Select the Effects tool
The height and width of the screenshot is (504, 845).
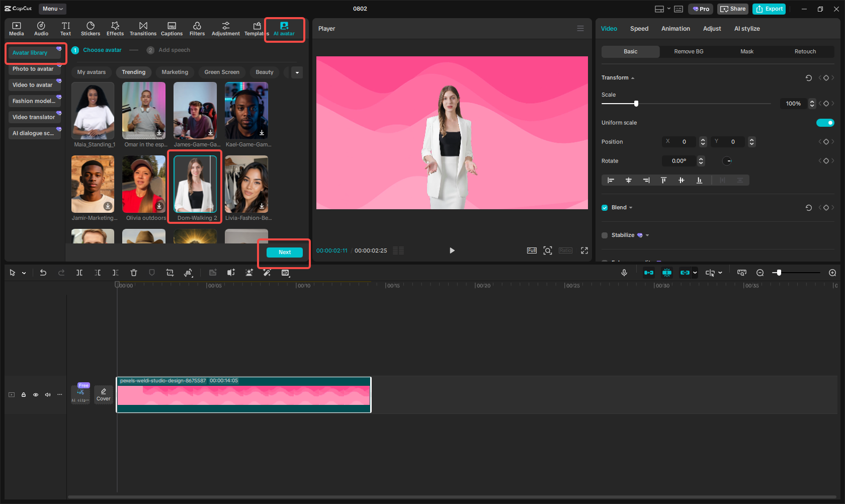click(115, 28)
